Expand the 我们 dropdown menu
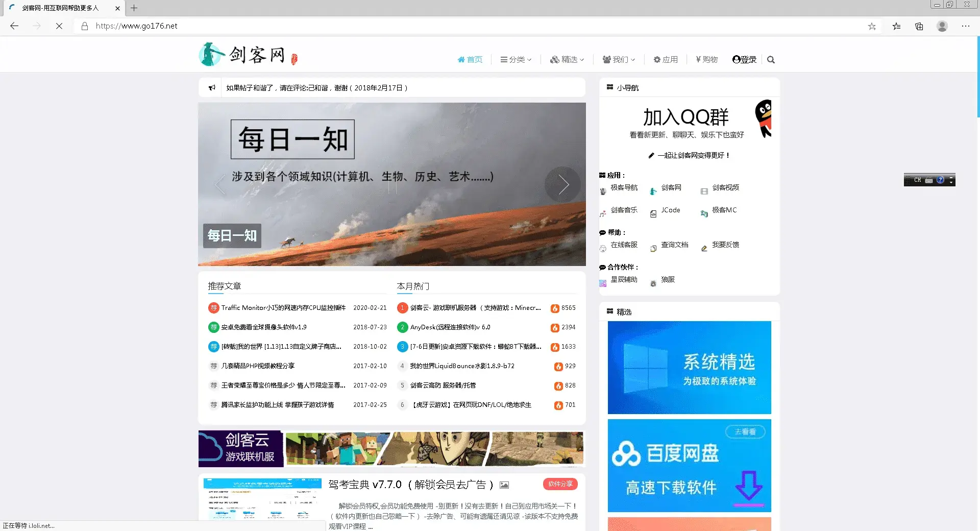 pos(619,60)
